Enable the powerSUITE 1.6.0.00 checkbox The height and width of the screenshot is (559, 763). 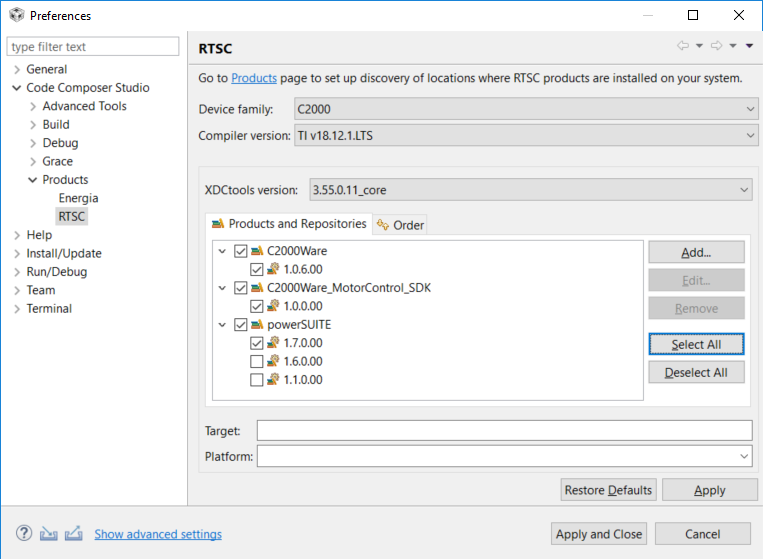pos(257,361)
